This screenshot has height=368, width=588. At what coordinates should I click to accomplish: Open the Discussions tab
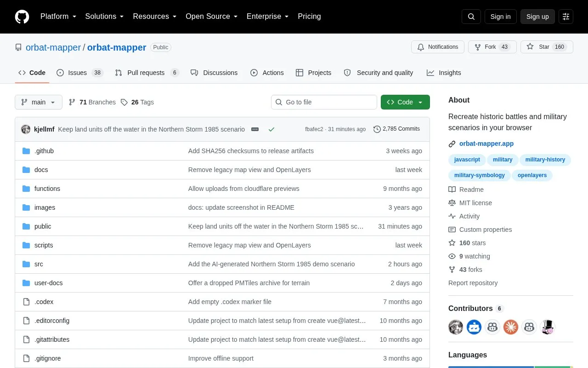tap(214, 73)
